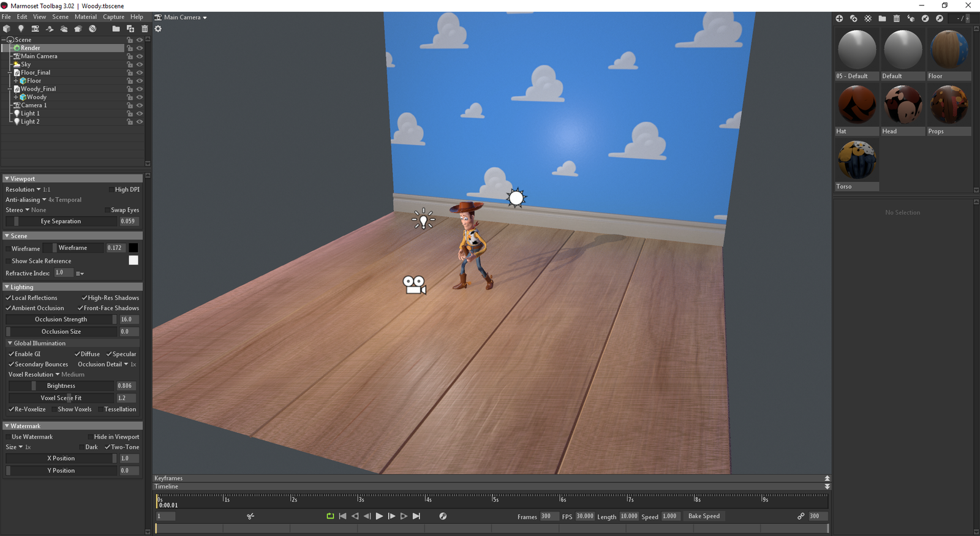The width and height of the screenshot is (980, 536).
Task: Toggle Local Reflections checkbox
Action: click(x=9, y=298)
